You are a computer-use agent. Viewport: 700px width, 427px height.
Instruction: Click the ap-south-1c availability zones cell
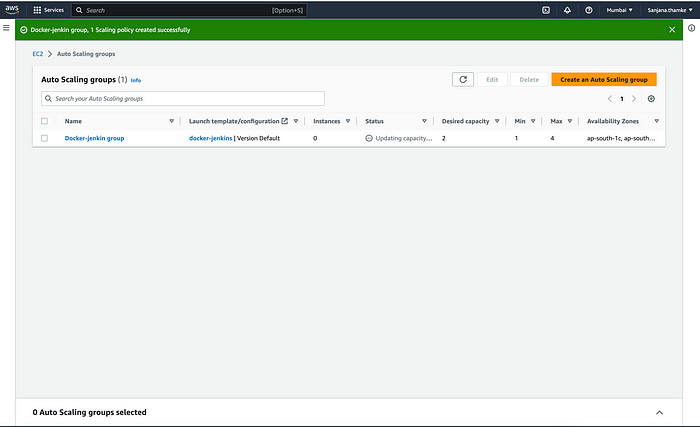coord(621,138)
